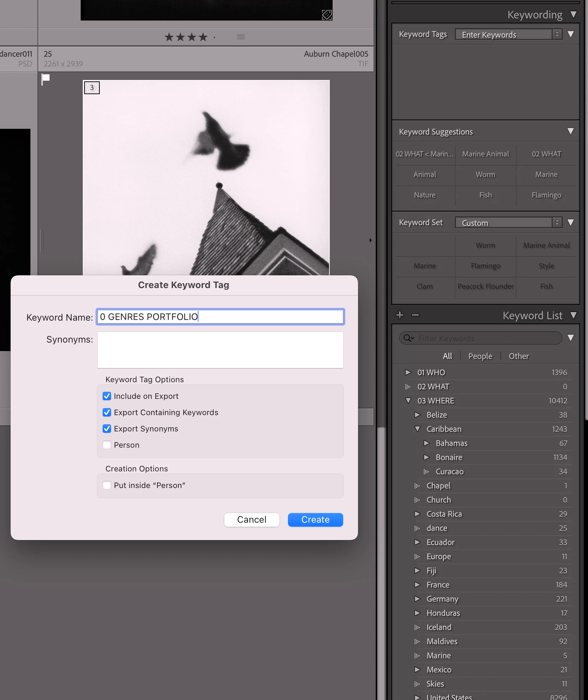This screenshot has height=700, width=588.
Task: Uncheck Export Synonyms option
Action: [x=107, y=429]
